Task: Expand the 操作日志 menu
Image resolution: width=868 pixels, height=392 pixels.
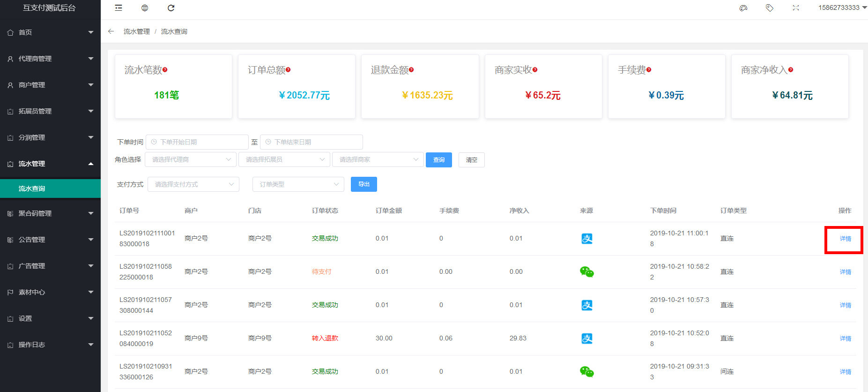Action: (50, 345)
